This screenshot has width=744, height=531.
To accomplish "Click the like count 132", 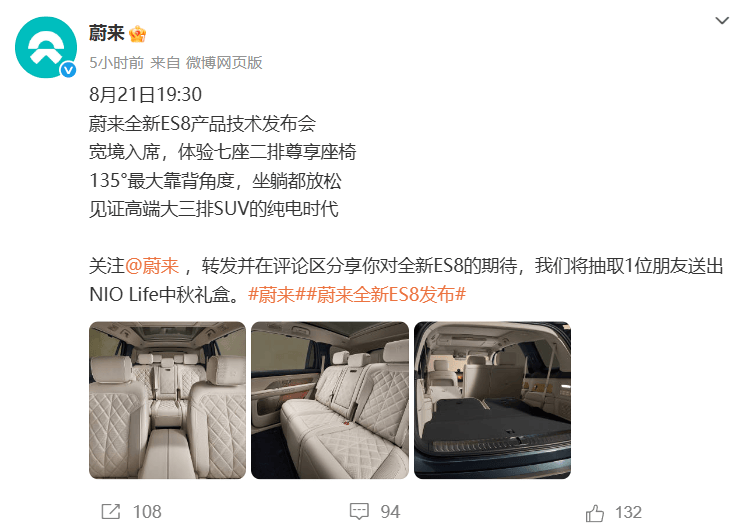I will pos(628,512).
